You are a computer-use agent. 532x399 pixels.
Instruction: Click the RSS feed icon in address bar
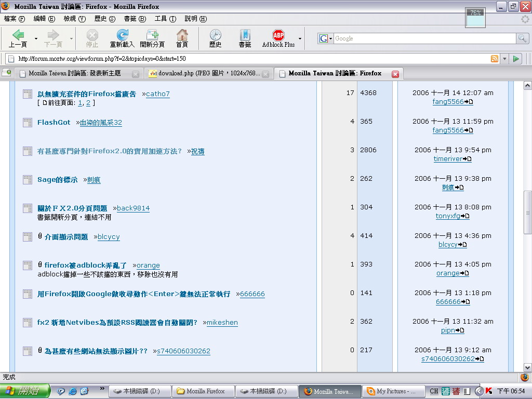[x=495, y=59]
